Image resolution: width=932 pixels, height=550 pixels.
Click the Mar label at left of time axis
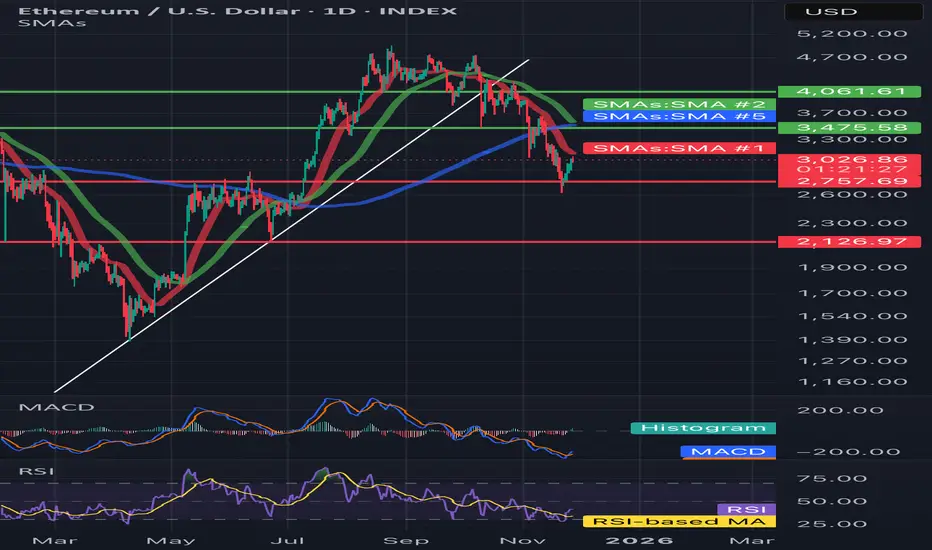tap(55, 540)
